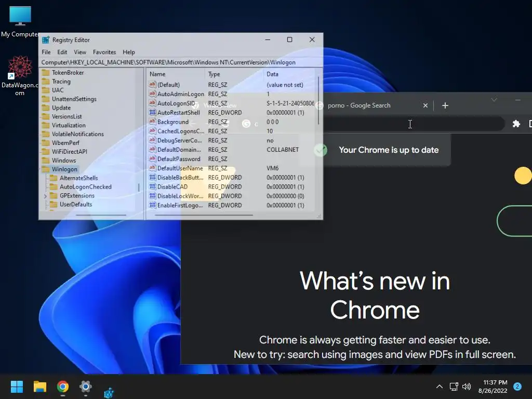Select the VolatileNotifications key
Screen dimensions: 532x399
pos(78,135)
